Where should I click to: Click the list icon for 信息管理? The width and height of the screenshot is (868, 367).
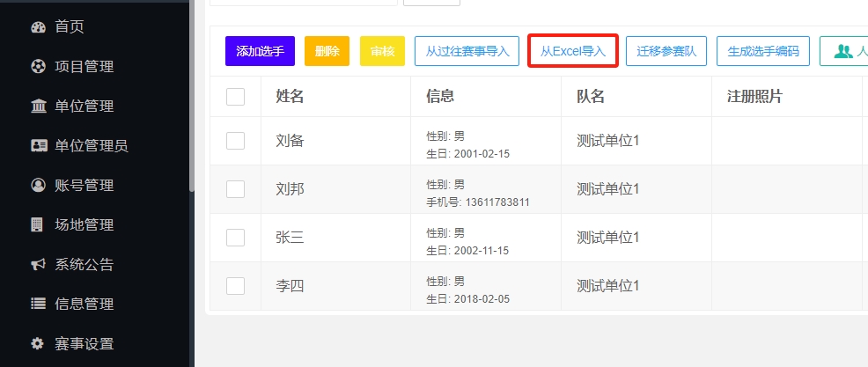pos(38,304)
